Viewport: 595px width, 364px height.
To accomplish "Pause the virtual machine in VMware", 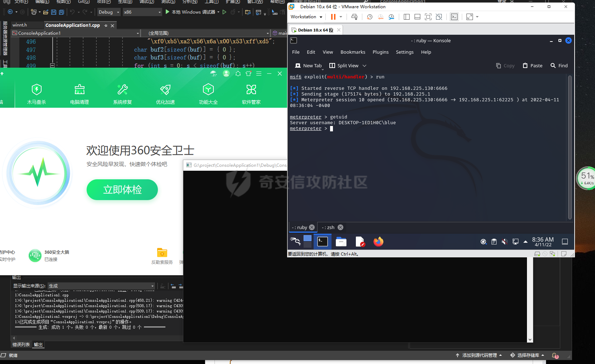I will coord(333,17).
